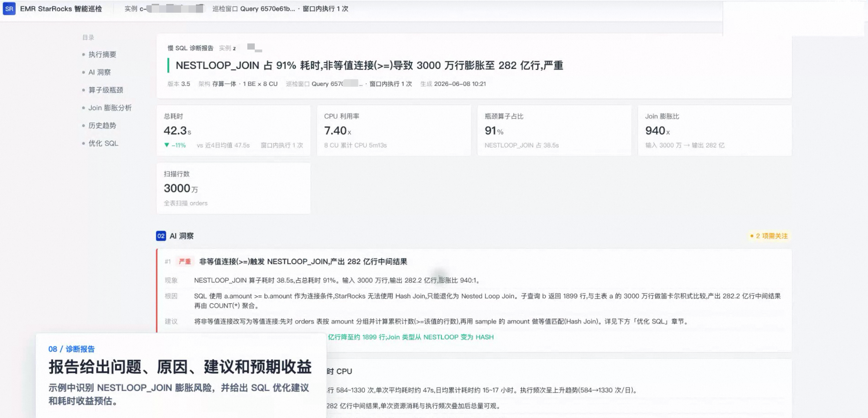This screenshot has width=868, height=418.
Task: Click 输入 3000 万 → 输出 282 亿
Action: (685, 145)
